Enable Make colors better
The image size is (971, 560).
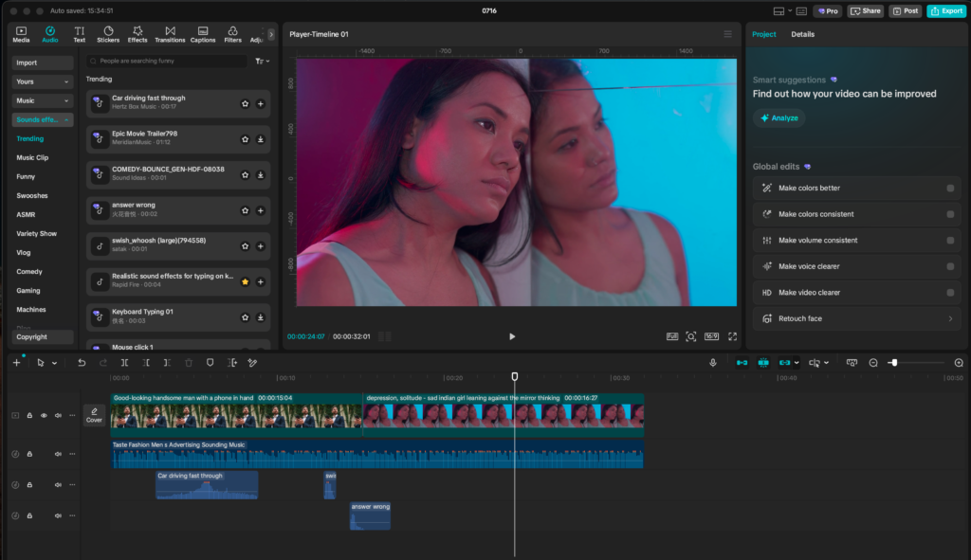[x=950, y=189]
